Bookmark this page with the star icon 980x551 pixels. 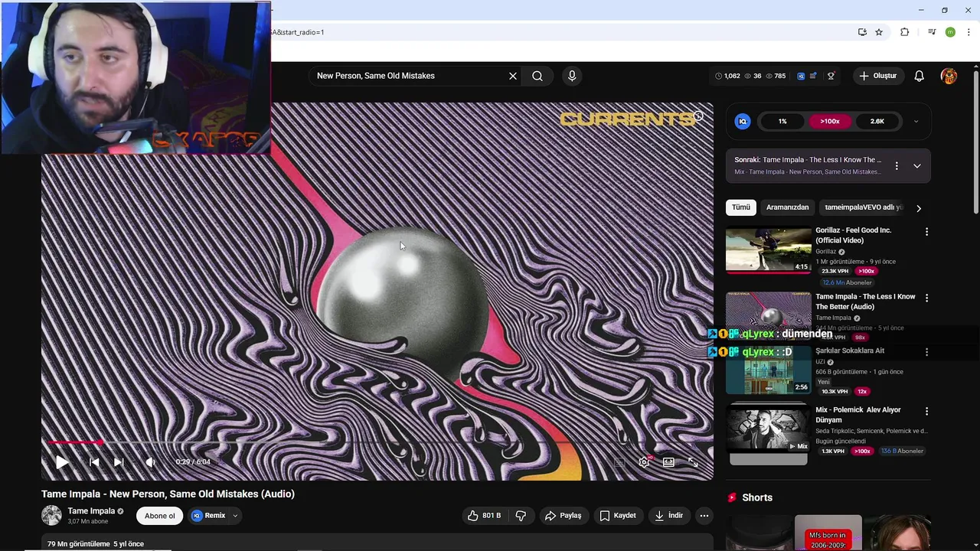879,32
